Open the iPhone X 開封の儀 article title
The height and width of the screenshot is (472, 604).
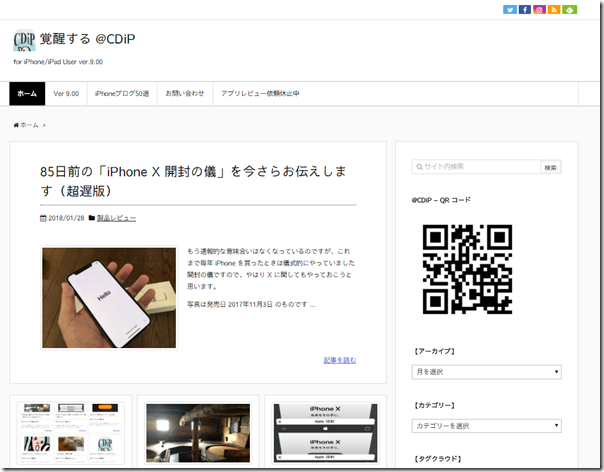point(193,181)
